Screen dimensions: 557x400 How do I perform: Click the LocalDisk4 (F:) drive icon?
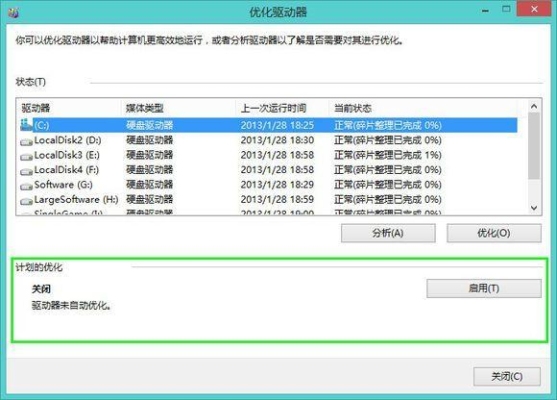click(26, 172)
